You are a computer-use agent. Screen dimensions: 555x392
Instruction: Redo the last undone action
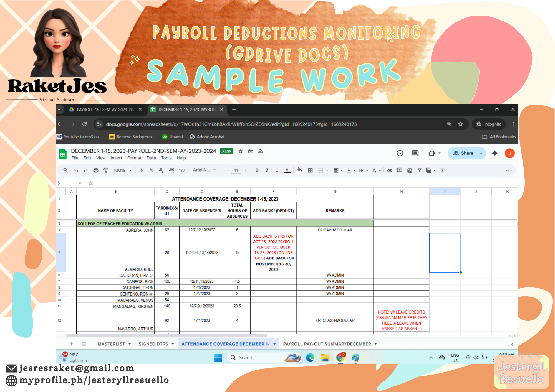point(86,170)
